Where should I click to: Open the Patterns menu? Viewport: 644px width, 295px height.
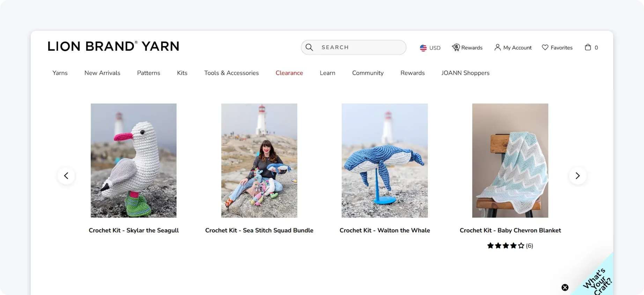(x=148, y=73)
